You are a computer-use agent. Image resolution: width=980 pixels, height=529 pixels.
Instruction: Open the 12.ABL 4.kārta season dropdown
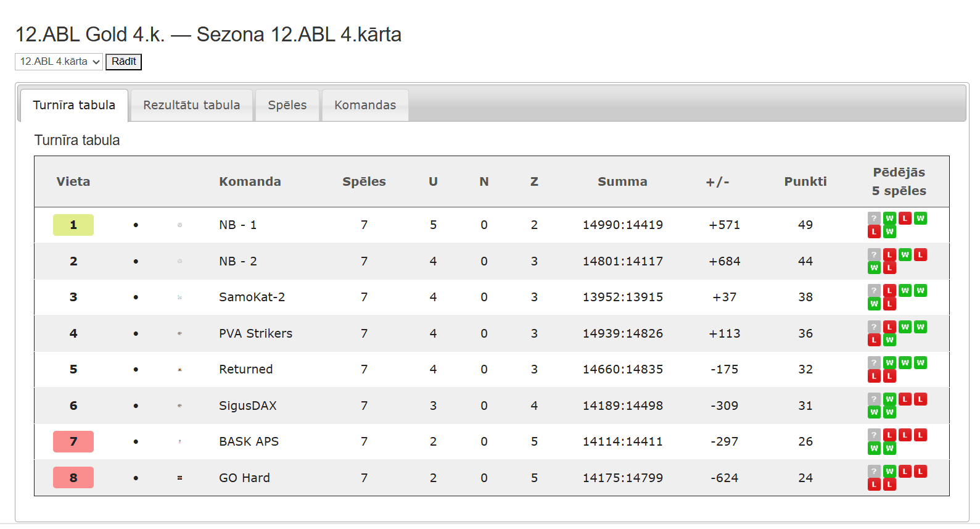59,62
